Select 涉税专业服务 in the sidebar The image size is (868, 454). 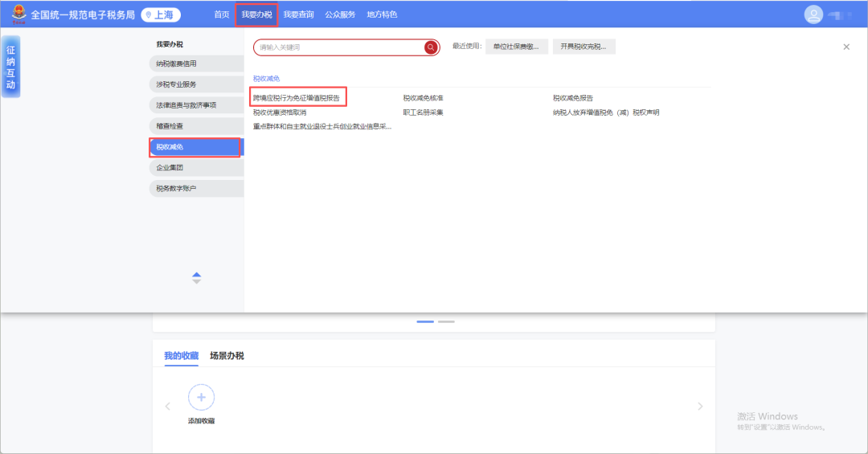197,84
